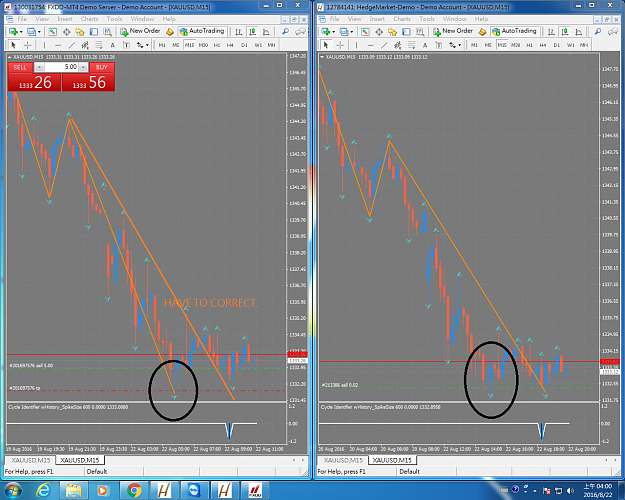Open File menu in FXDD window

click(22, 19)
